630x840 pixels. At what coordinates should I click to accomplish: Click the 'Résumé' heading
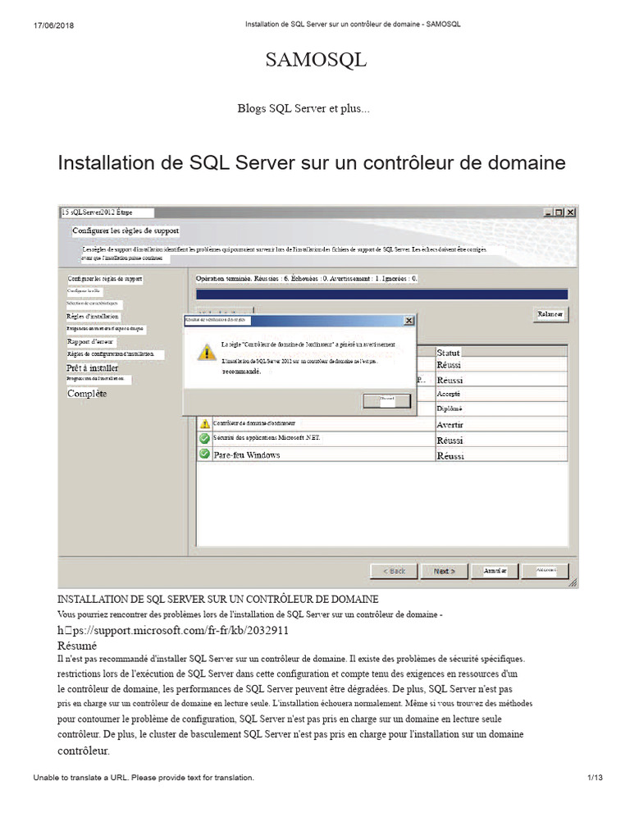pyautogui.click(x=77, y=646)
